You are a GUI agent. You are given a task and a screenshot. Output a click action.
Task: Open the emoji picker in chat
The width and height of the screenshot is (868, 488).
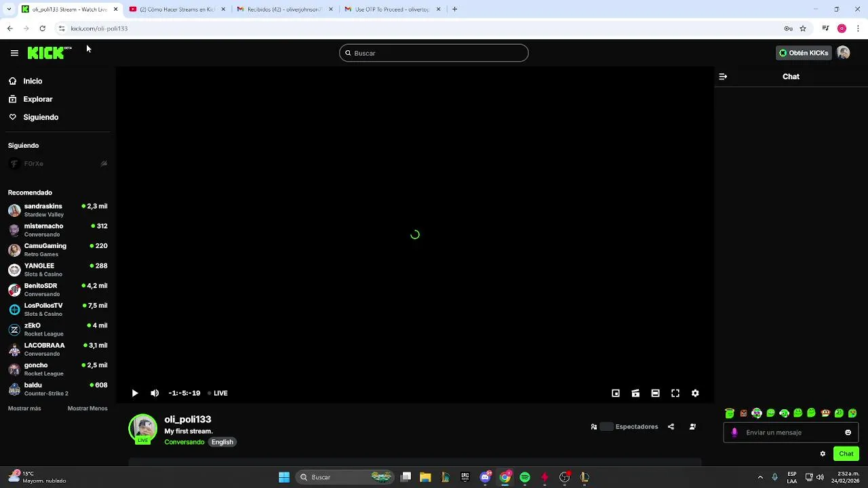pyautogui.click(x=848, y=432)
